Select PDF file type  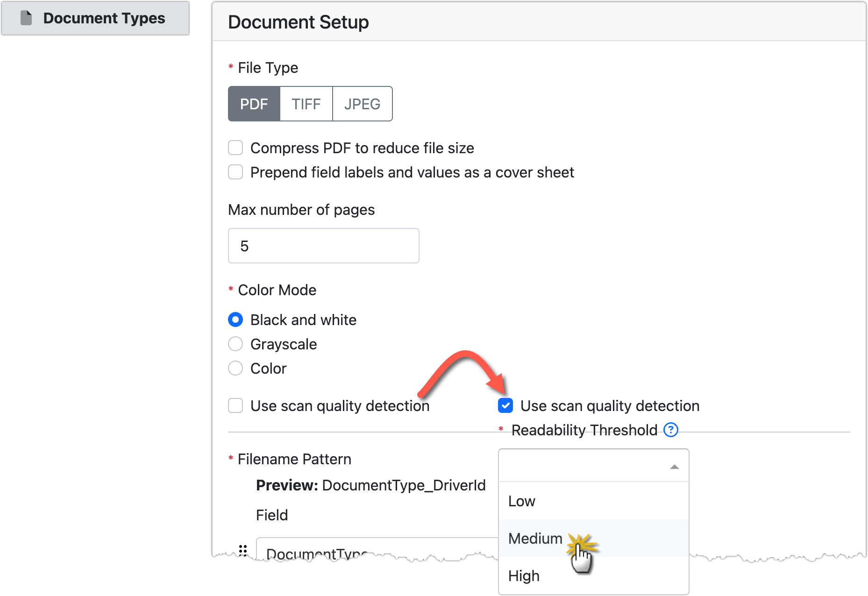point(254,104)
